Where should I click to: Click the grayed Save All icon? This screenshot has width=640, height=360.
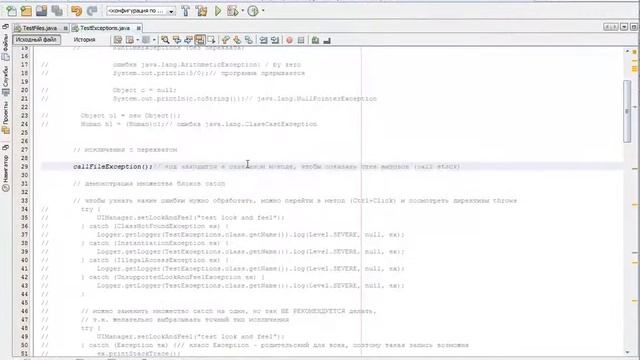(x=57, y=11)
